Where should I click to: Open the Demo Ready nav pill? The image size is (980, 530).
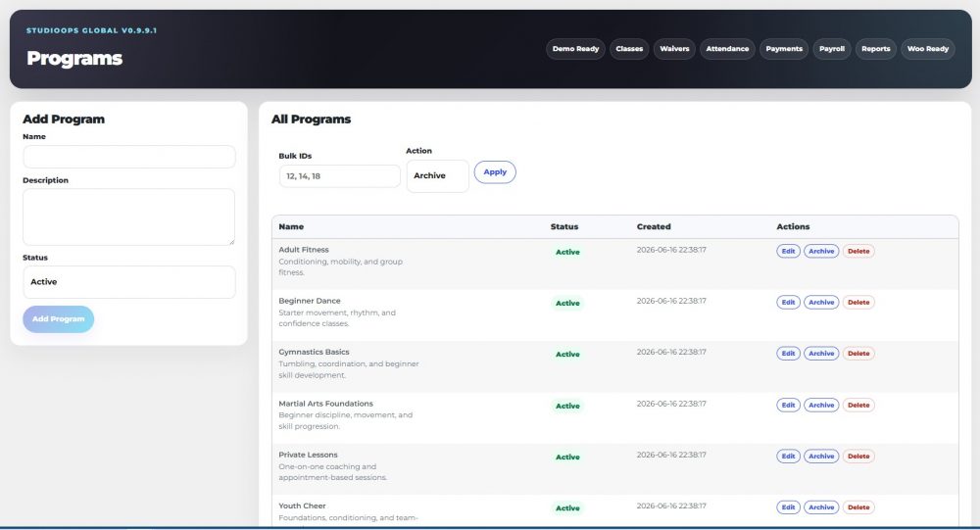click(x=575, y=49)
